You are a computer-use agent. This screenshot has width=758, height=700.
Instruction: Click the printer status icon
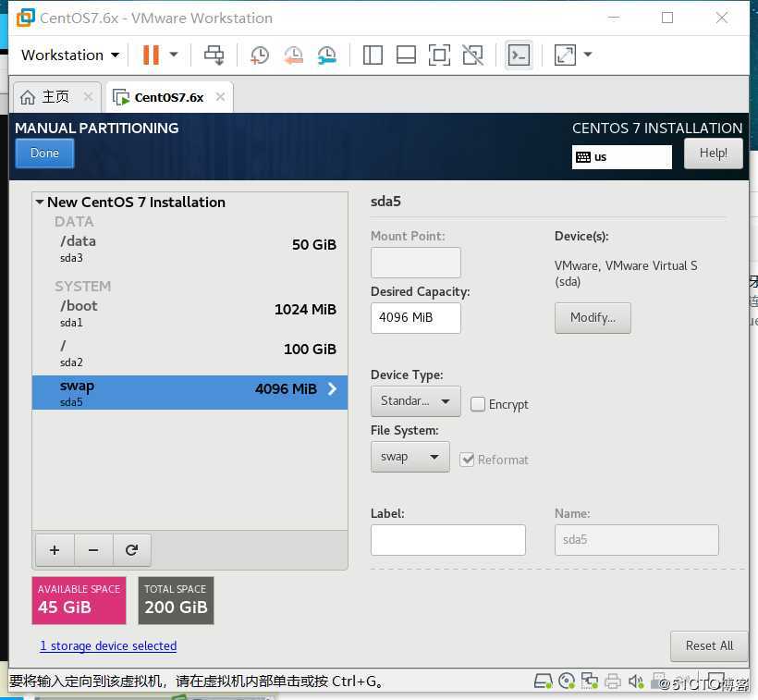pos(613,682)
